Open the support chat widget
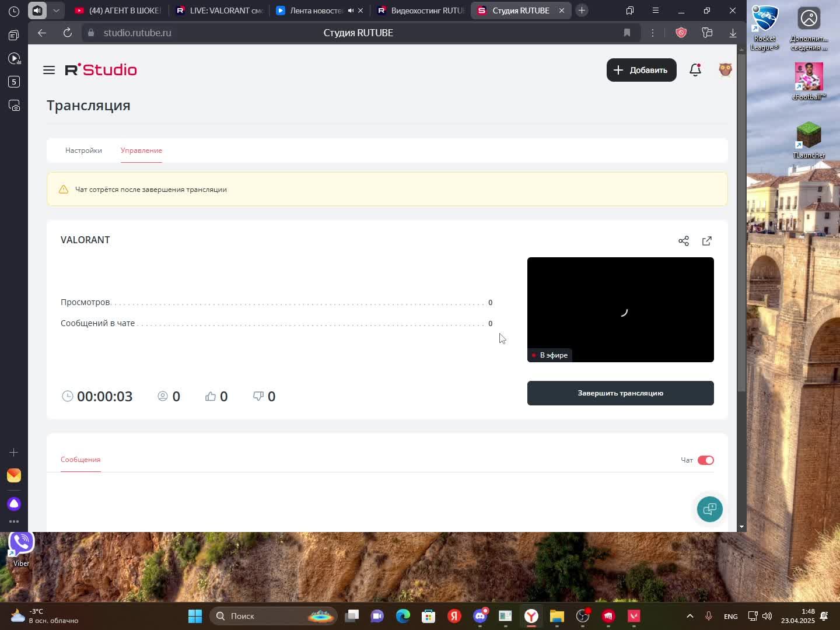 click(710, 509)
